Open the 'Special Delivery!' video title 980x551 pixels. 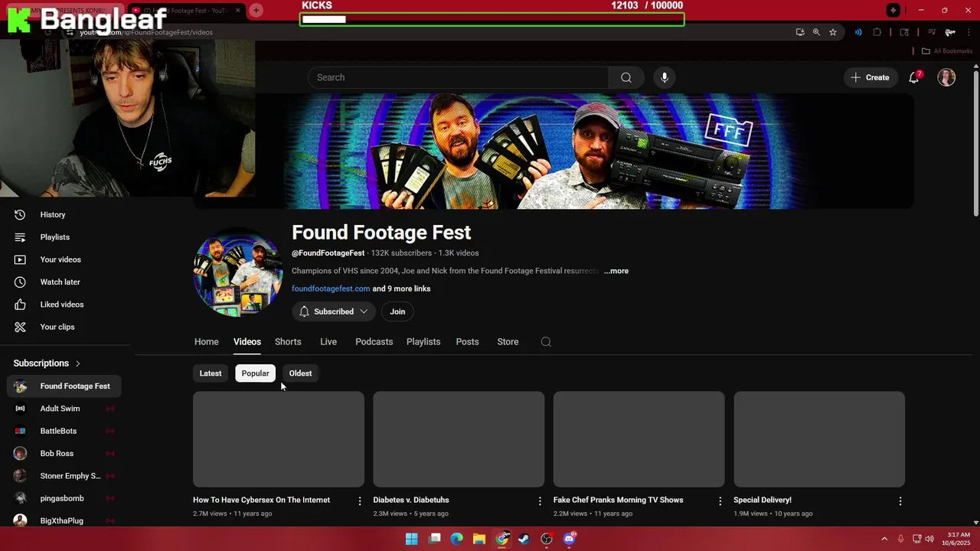point(763,500)
